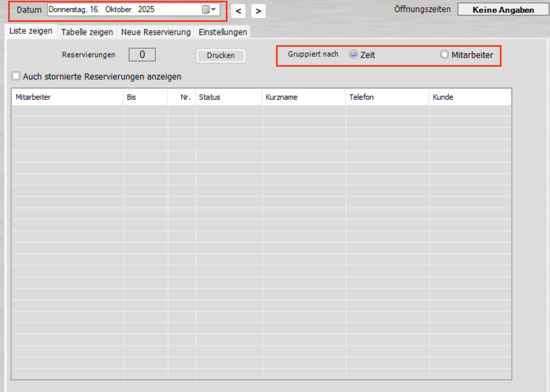This screenshot has height=392, width=550.
Task: Click the Reservierungen count box
Action: coord(142,54)
